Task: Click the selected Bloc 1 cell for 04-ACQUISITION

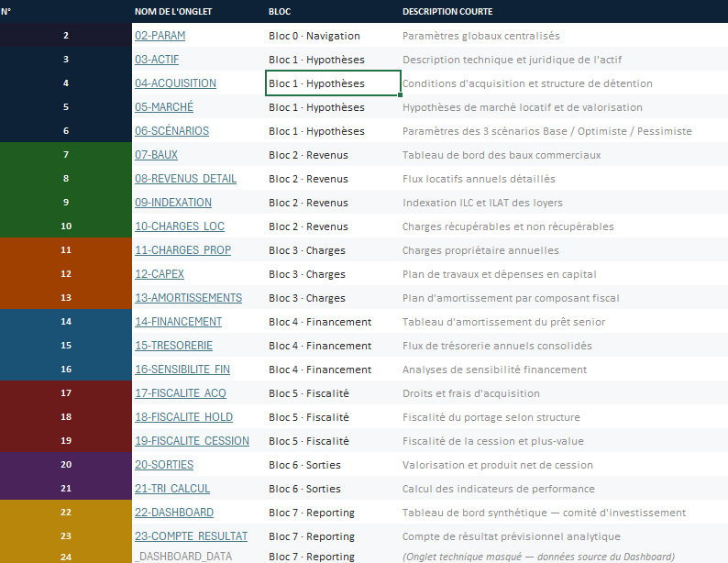Action: (333, 83)
